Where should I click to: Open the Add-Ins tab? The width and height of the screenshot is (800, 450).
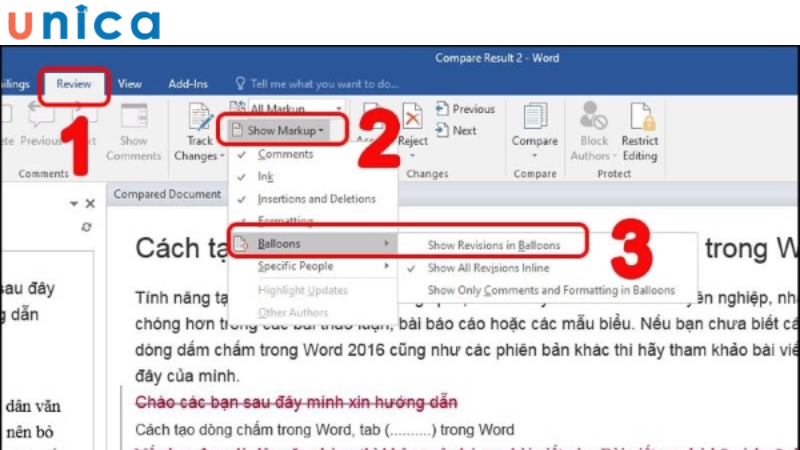pyautogui.click(x=188, y=84)
